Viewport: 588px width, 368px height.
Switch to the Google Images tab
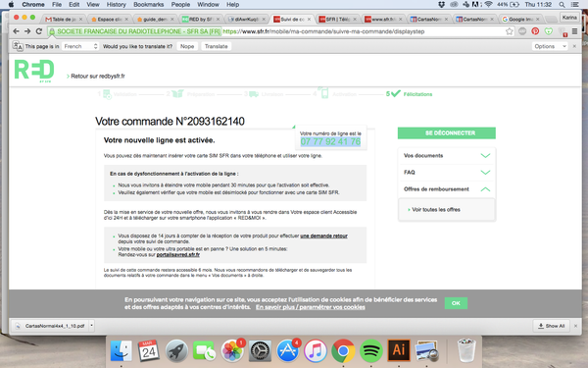click(521, 20)
